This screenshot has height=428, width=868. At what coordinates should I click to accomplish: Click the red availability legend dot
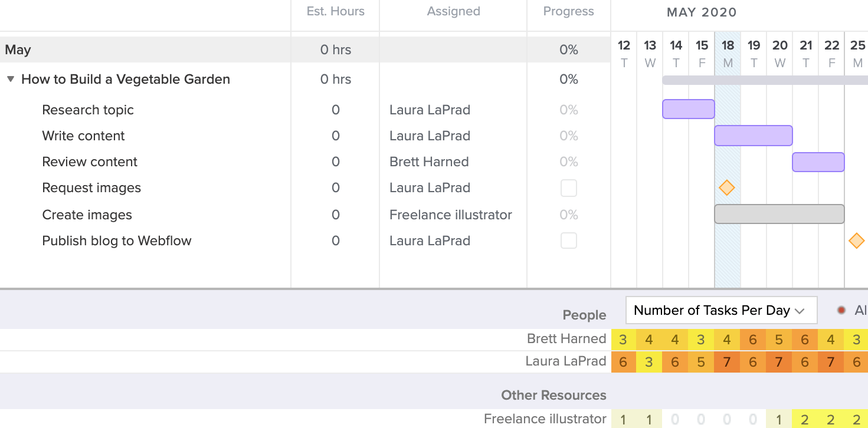[x=841, y=310]
